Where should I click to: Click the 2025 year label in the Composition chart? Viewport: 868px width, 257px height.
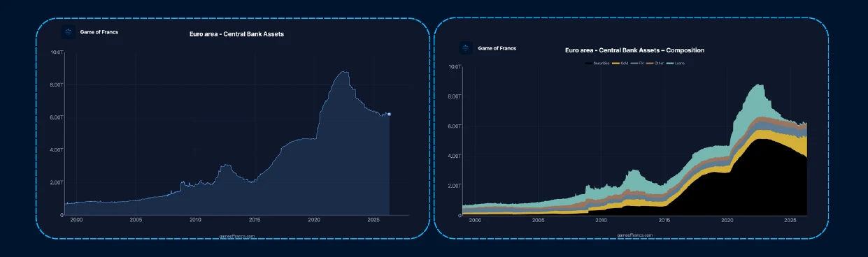pyautogui.click(x=790, y=220)
